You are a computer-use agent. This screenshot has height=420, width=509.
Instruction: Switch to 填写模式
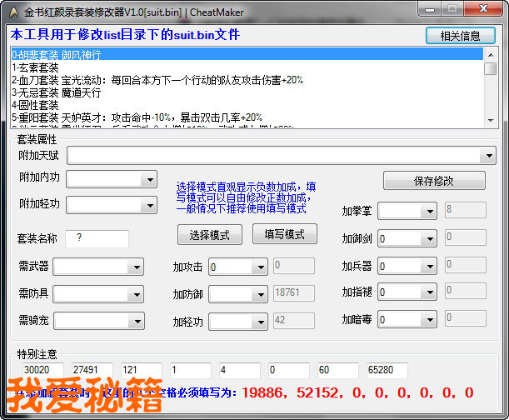pyautogui.click(x=284, y=234)
